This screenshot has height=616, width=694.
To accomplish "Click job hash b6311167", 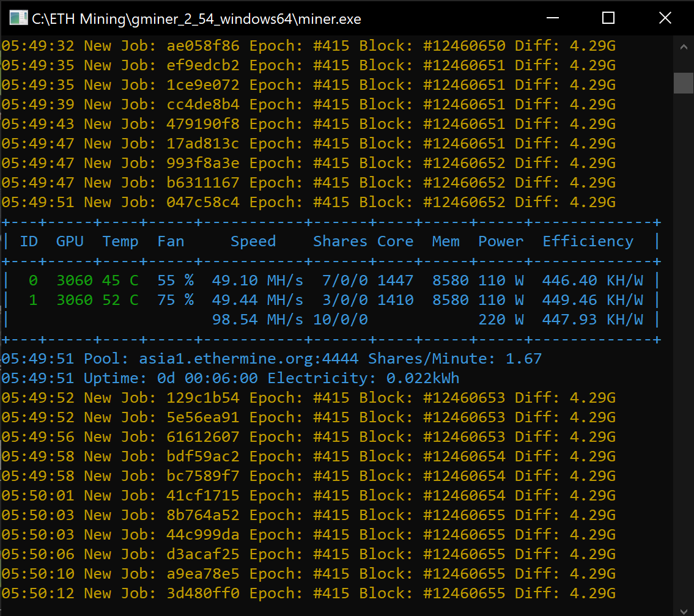I will (203, 182).
